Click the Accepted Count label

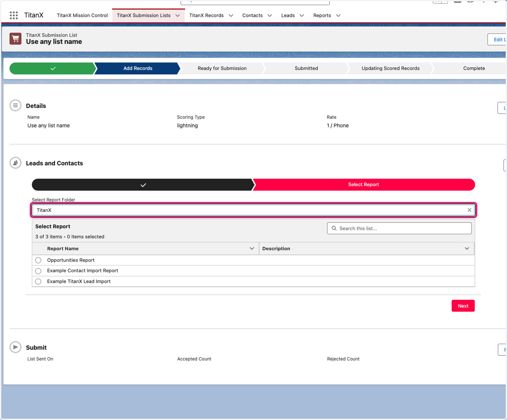click(x=194, y=359)
